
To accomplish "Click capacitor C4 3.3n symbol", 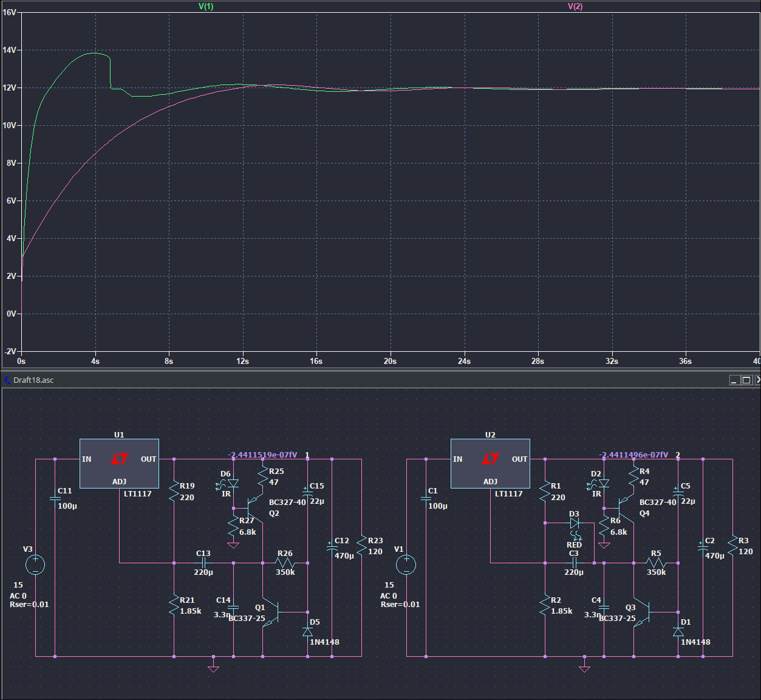I will click(x=604, y=607).
